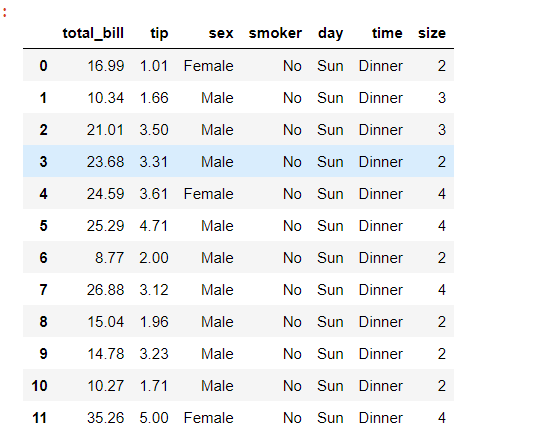Click the tip column header
The width and height of the screenshot is (536, 447).
[x=159, y=33]
